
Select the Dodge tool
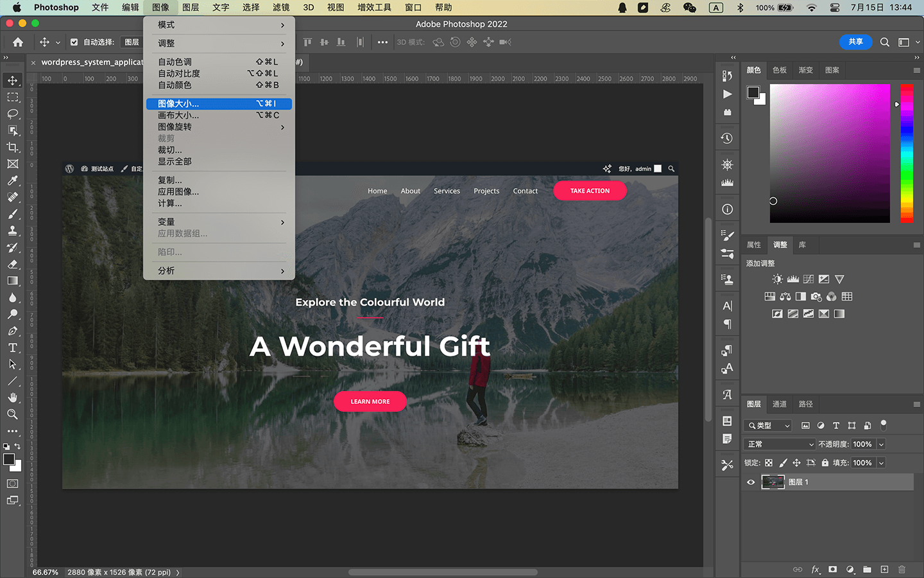coord(12,314)
